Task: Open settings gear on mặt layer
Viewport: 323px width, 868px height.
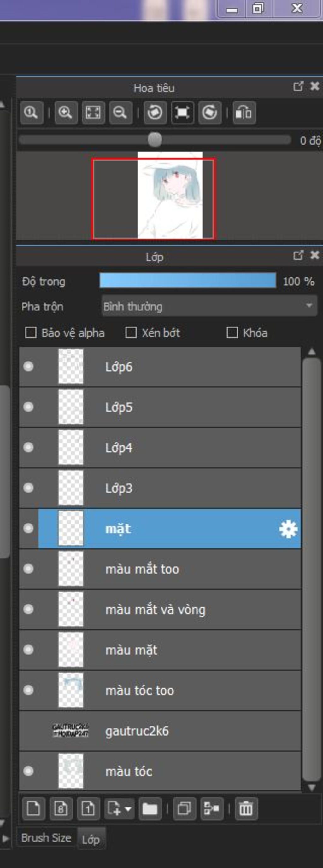Action: coord(288,529)
